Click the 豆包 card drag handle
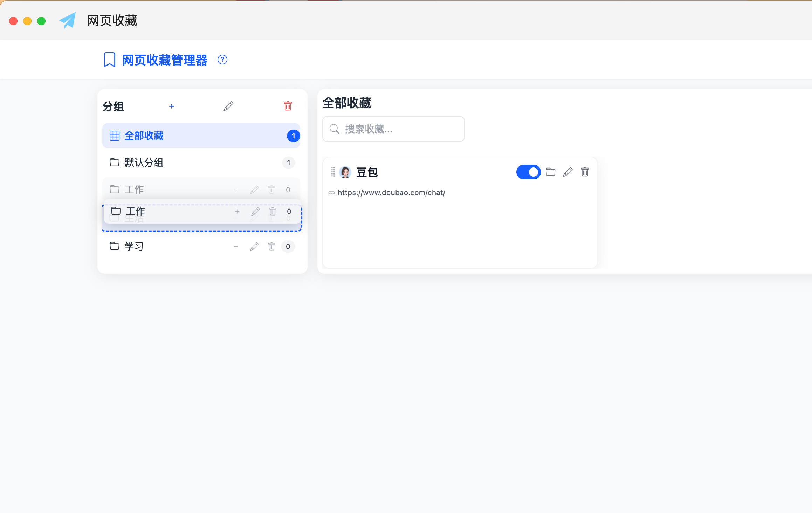This screenshot has width=812, height=513. (333, 172)
